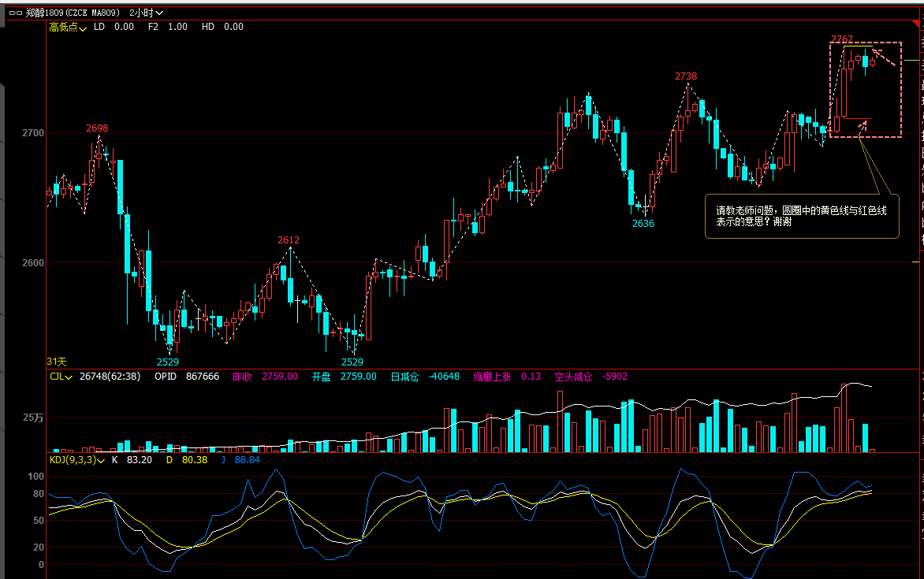Select the annotation text callout box
The height and width of the screenshot is (579, 924).
(801, 217)
